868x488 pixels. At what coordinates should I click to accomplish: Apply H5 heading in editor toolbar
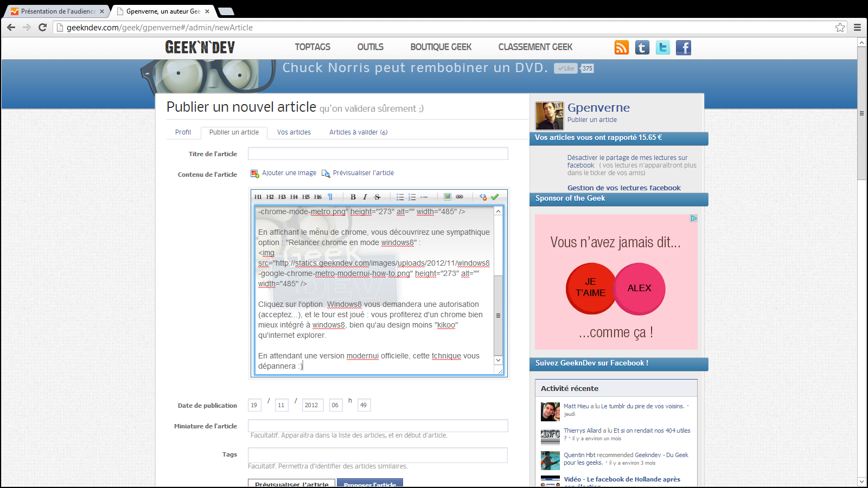pyautogui.click(x=306, y=197)
